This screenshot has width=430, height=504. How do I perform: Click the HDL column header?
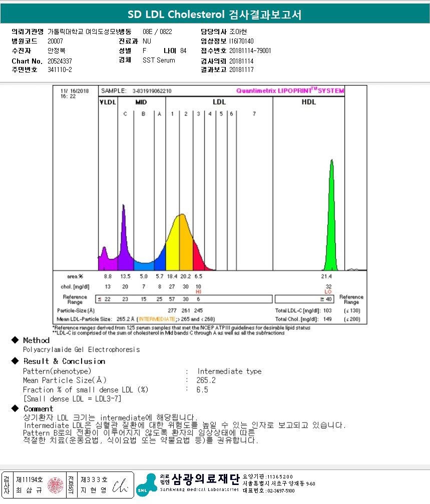coord(309,102)
